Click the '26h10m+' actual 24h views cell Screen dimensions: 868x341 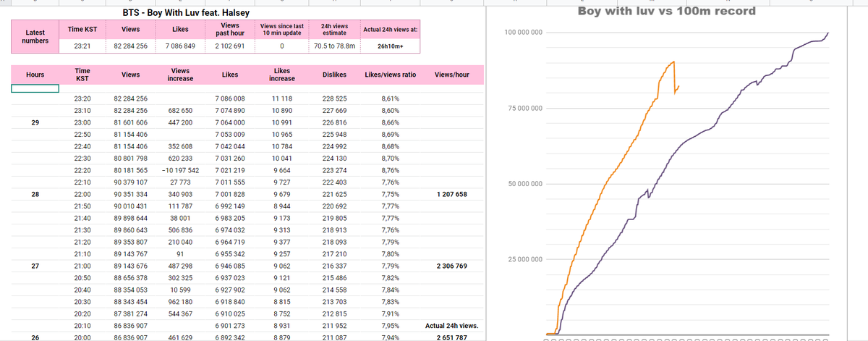pos(391,46)
